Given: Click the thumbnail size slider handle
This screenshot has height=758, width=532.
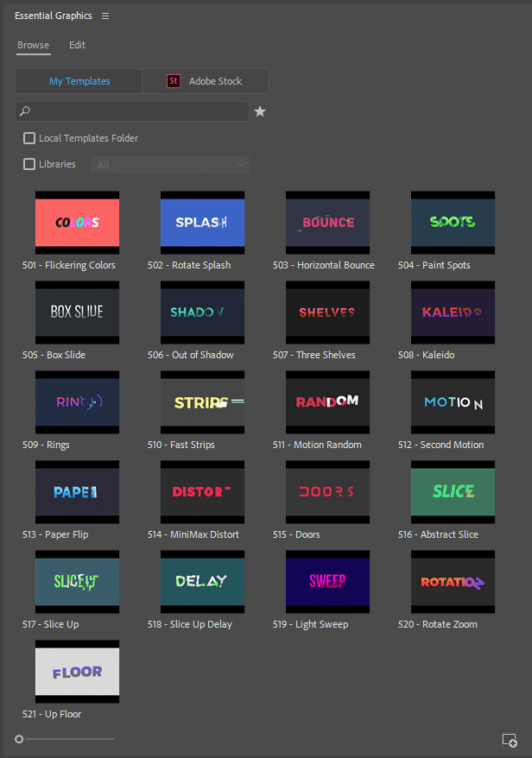Looking at the screenshot, I should pos(19,739).
